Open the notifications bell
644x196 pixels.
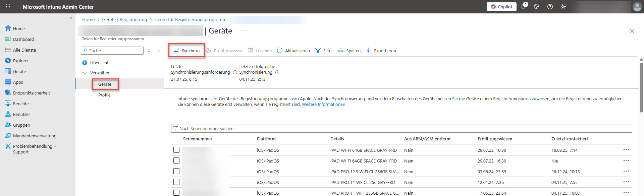523,7
